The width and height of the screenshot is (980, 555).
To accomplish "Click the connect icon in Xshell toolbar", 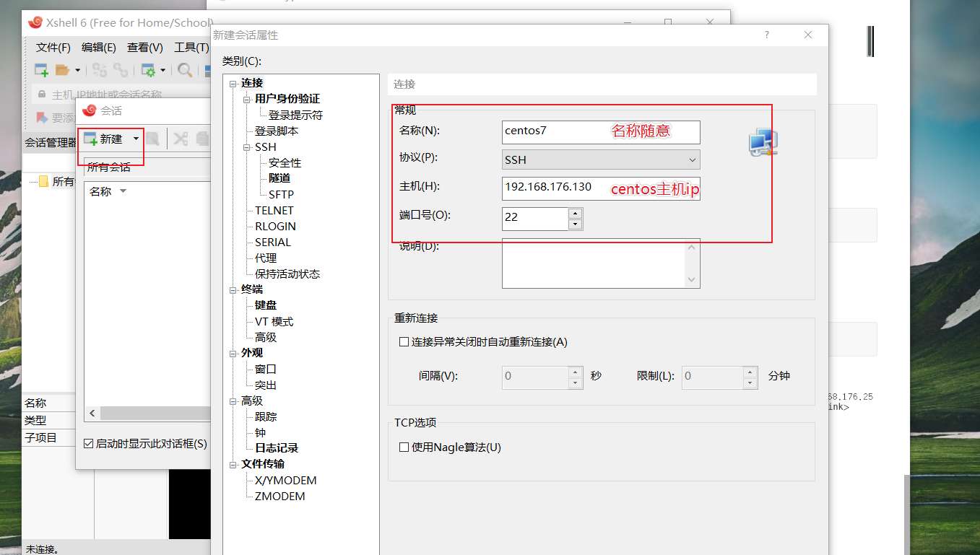I will pyautogui.click(x=100, y=70).
